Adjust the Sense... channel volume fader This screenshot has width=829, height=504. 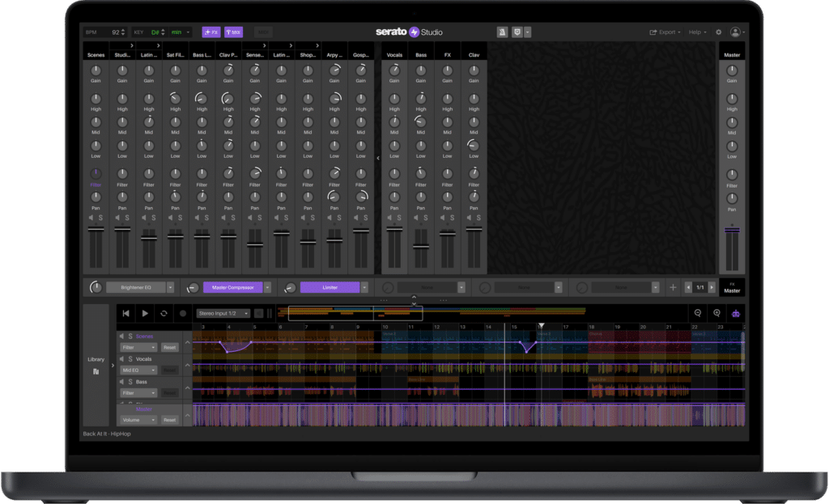pyautogui.click(x=255, y=244)
